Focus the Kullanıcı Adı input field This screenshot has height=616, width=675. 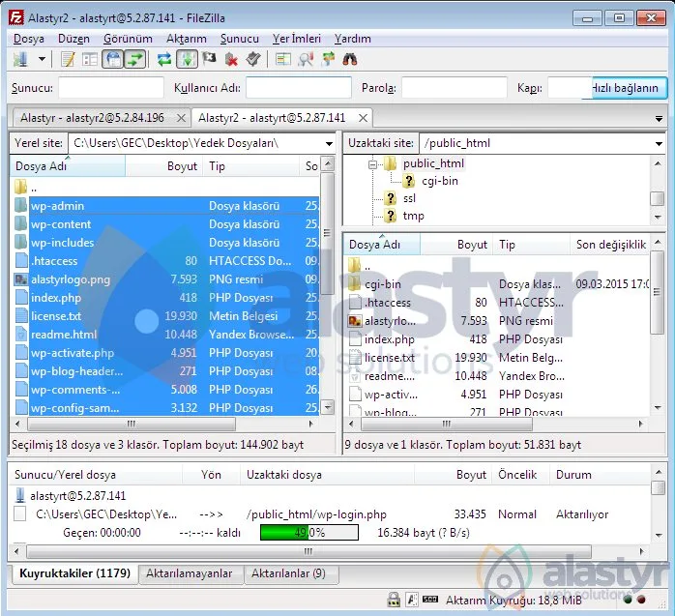point(299,88)
